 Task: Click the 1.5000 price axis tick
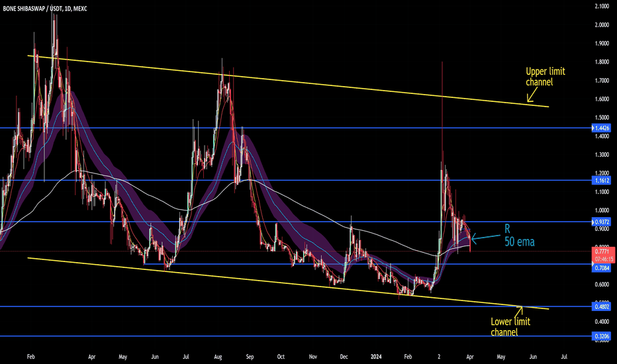point(602,118)
